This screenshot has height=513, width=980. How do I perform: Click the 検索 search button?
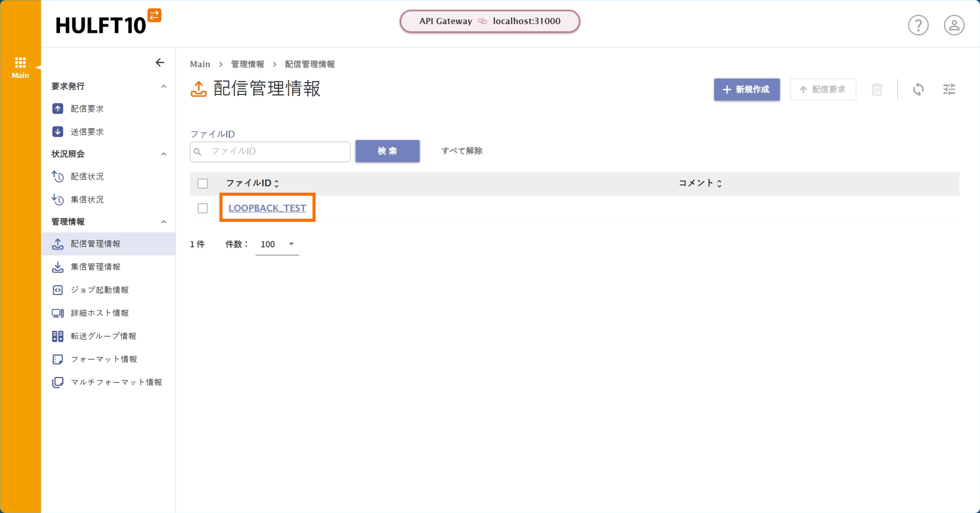tap(387, 151)
